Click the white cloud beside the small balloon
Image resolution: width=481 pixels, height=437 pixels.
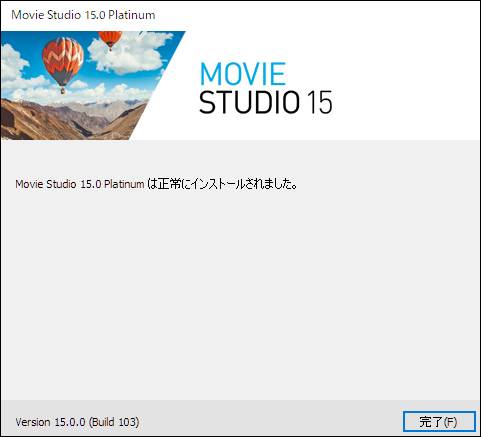132,53
